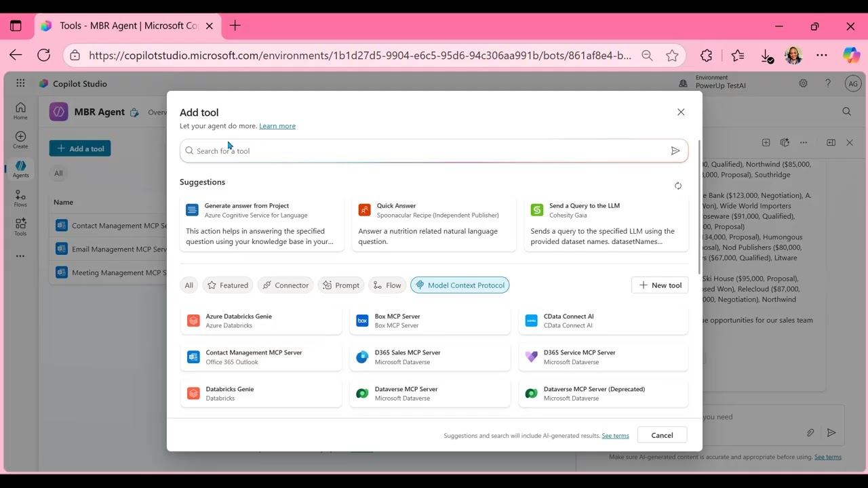Open Flows in left sidebar
This screenshot has height=488, width=868.
20,199
